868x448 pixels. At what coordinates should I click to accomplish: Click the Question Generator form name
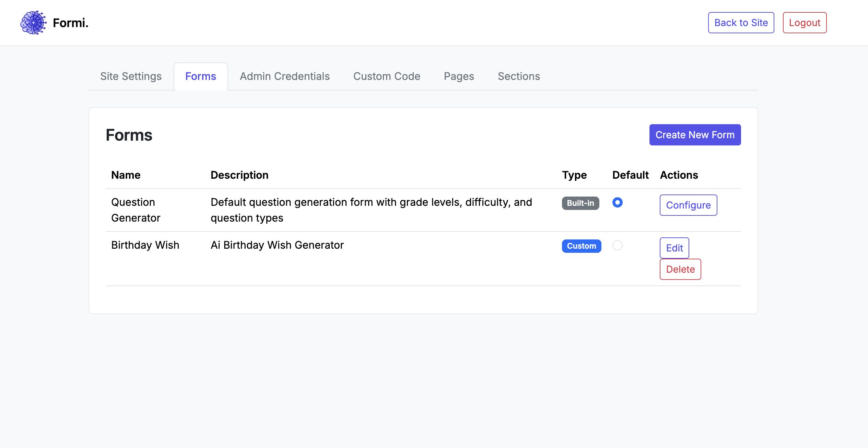coord(136,210)
